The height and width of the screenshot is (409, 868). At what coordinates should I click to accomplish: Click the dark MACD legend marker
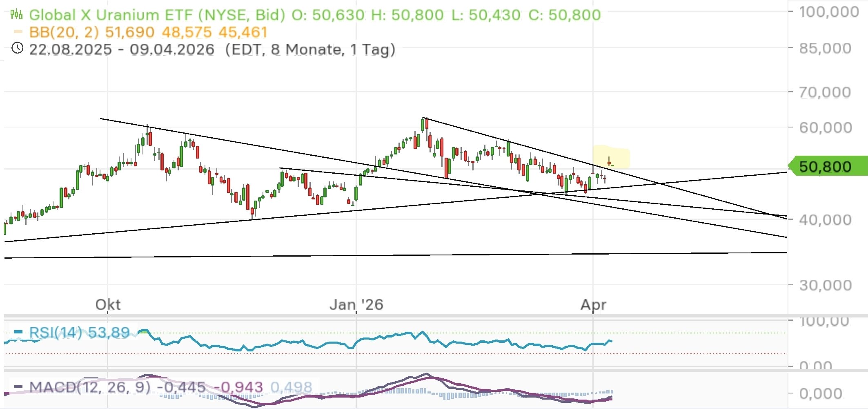pyautogui.click(x=18, y=386)
